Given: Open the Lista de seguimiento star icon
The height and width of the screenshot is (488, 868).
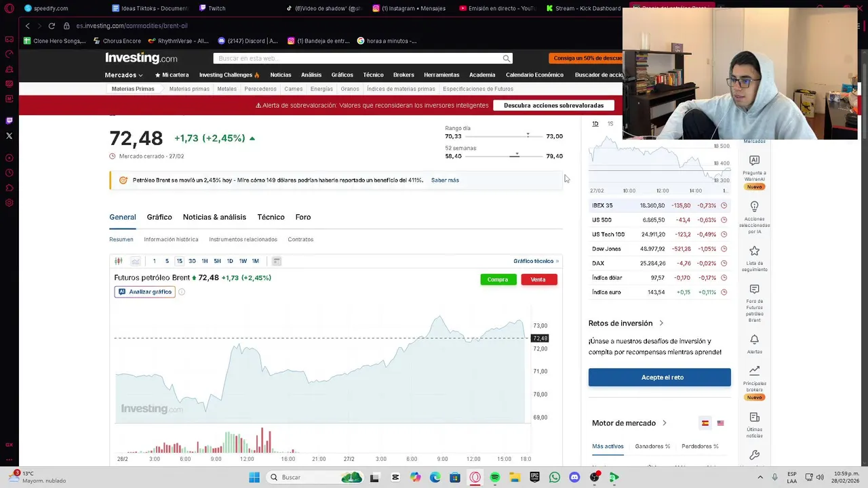Looking at the screenshot, I should point(754,251).
